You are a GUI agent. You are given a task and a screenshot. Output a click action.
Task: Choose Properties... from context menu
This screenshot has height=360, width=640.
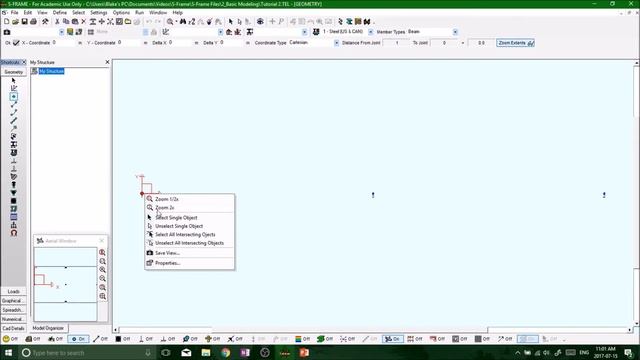click(x=190, y=263)
